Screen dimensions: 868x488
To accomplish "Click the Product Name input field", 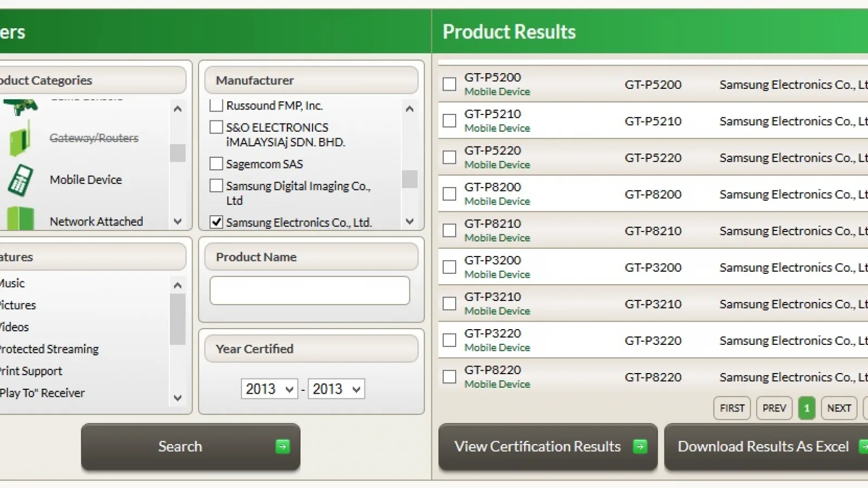I will pyautogui.click(x=310, y=291).
